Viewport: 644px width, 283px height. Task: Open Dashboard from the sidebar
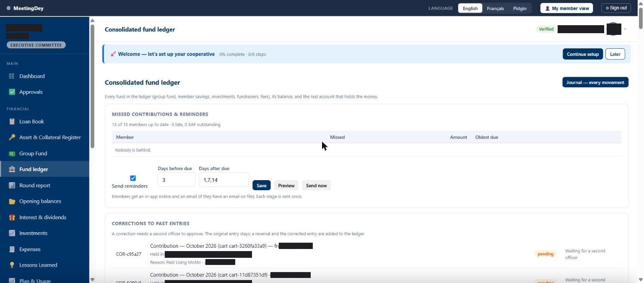44,76
